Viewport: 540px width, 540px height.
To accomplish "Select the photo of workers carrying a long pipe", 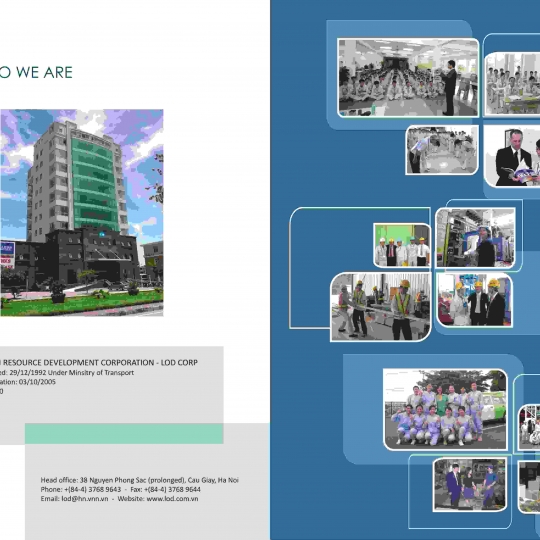I will [381, 307].
